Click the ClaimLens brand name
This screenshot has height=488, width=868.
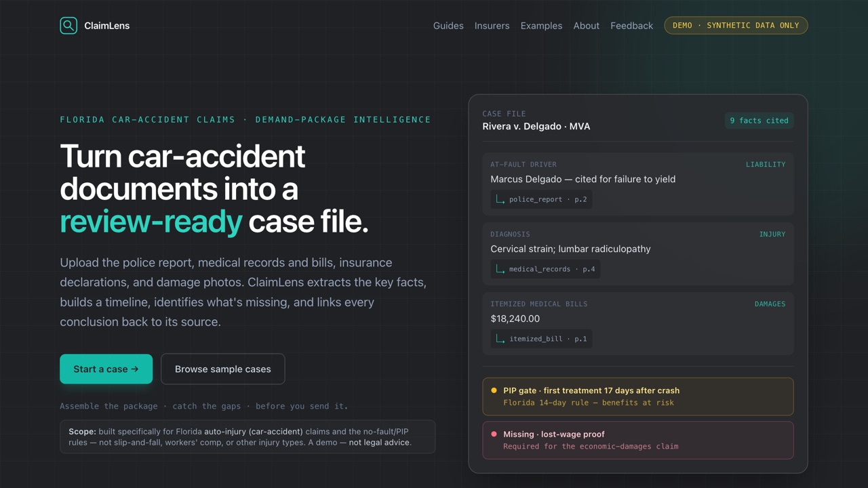(x=106, y=26)
